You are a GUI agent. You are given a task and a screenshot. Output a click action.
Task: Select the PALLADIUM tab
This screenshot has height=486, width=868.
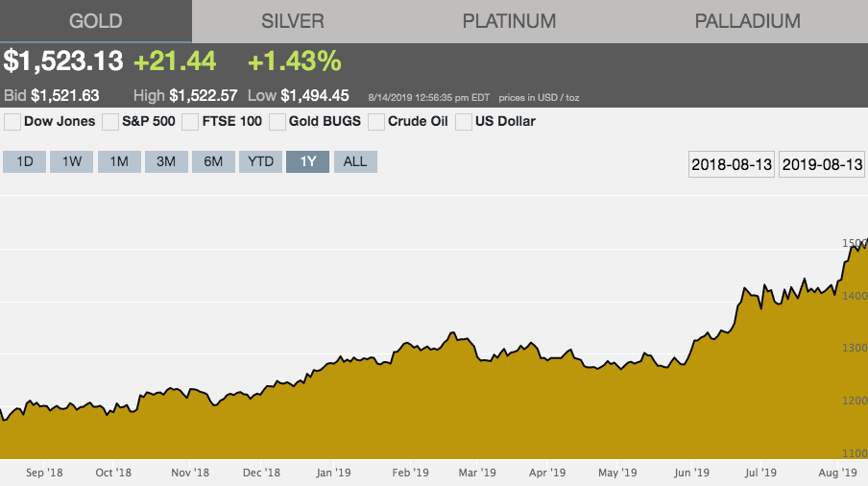[747, 21]
